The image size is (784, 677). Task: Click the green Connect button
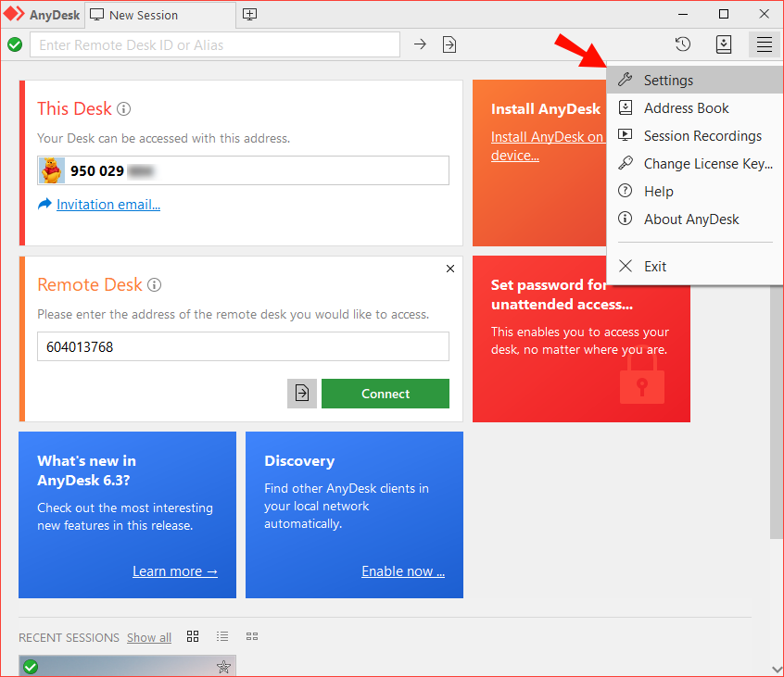point(385,394)
